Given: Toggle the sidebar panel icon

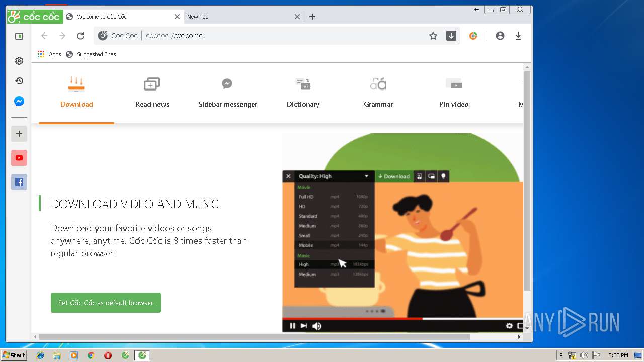Looking at the screenshot, I should 19,36.
